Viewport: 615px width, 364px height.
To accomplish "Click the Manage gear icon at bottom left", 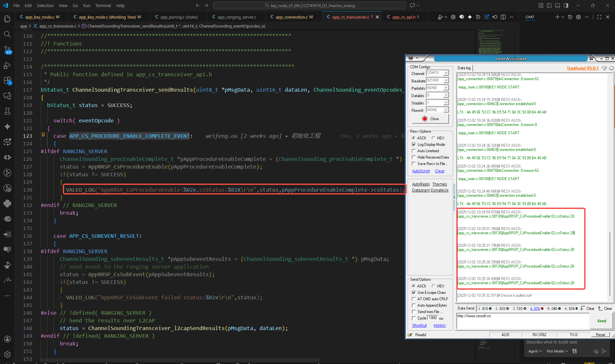I will (7, 354).
